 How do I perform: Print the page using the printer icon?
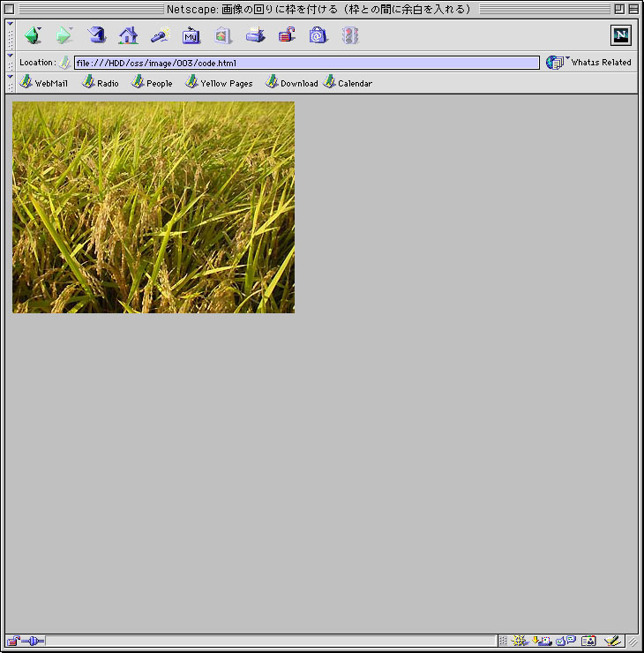pyautogui.click(x=255, y=35)
